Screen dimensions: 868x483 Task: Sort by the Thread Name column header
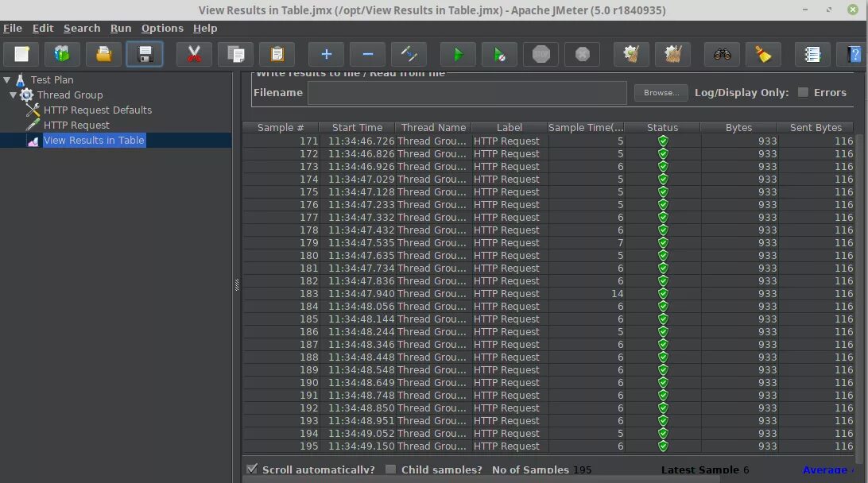point(433,128)
